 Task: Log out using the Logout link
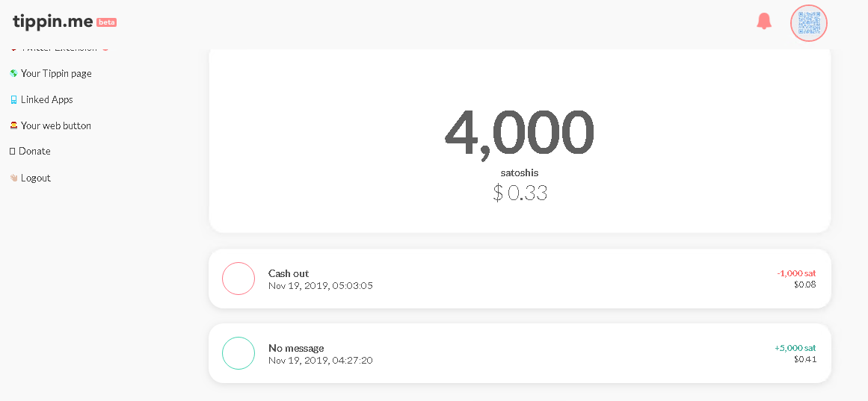[36, 178]
